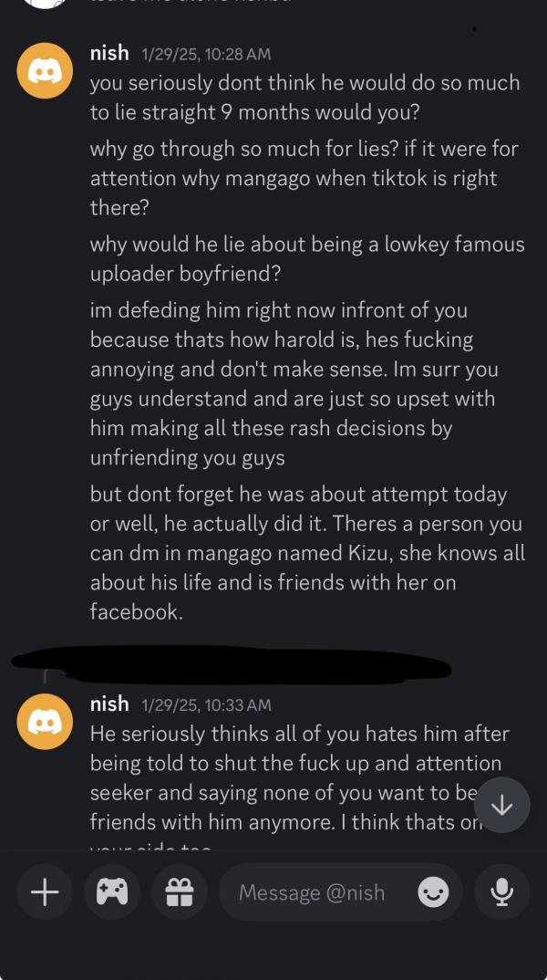Select the message about "lowkey famous uploader boyfriend"
The height and width of the screenshot is (980, 547).
pyautogui.click(x=307, y=259)
